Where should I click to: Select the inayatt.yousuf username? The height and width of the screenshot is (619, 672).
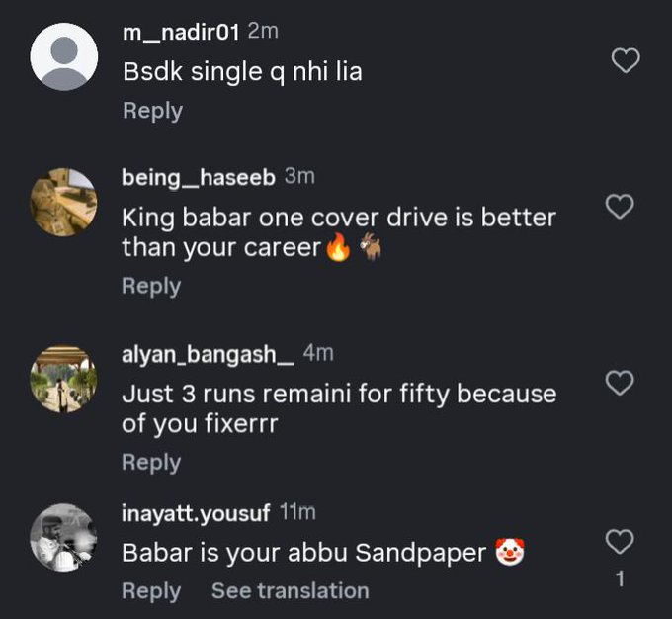(196, 512)
